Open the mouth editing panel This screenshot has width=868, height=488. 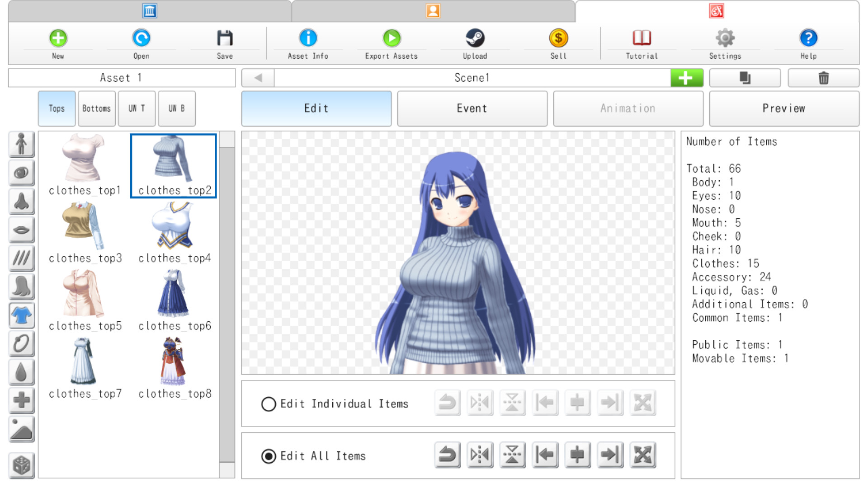(21, 230)
